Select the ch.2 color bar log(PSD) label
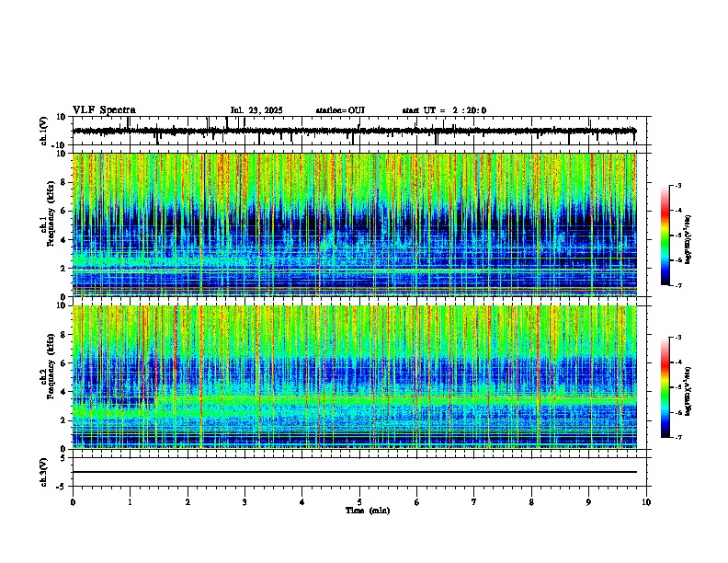Screen dimensions: 728x563 coord(688,391)
